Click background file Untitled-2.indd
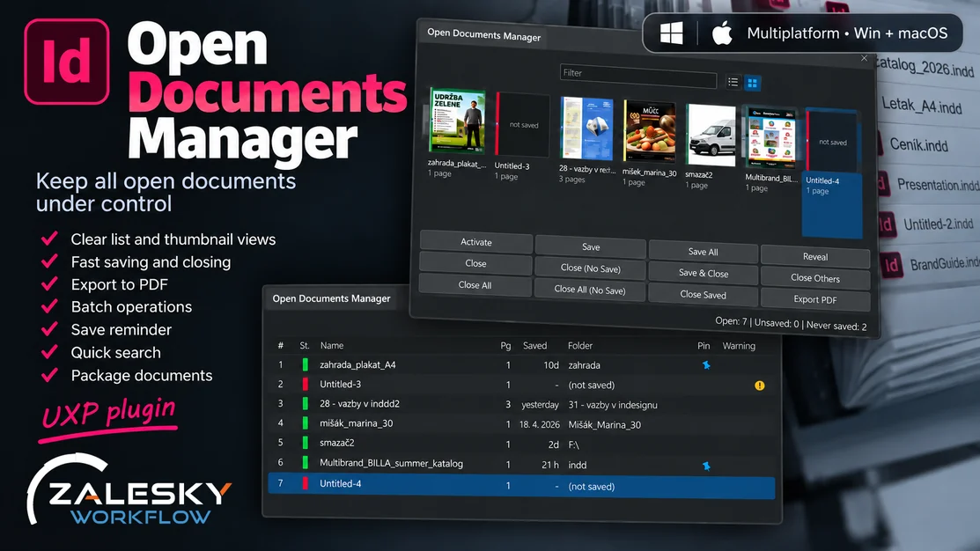The image size is (980, 551). (x=938, y=224)
